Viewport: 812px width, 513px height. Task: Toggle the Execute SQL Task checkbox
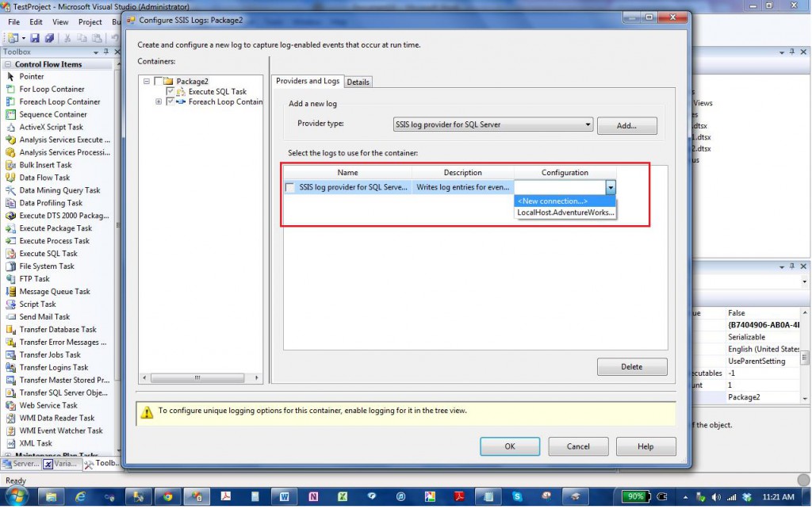point(170,92)
